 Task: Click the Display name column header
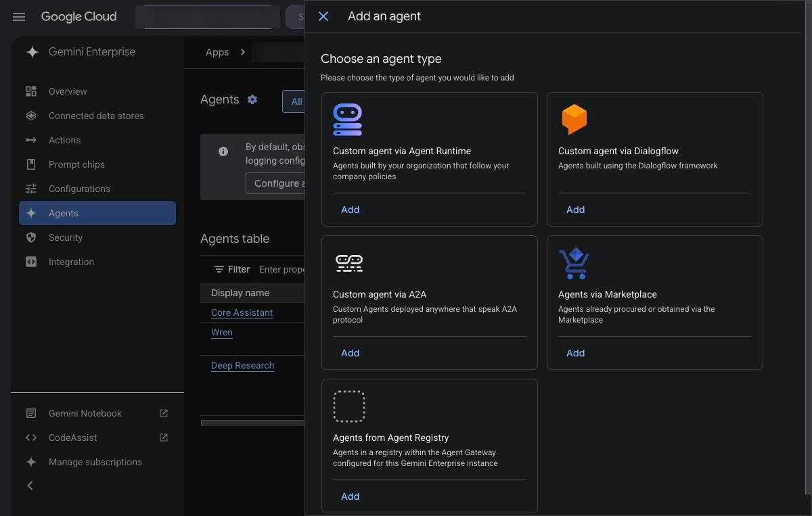pyautogui.click(x=240, y=293)
